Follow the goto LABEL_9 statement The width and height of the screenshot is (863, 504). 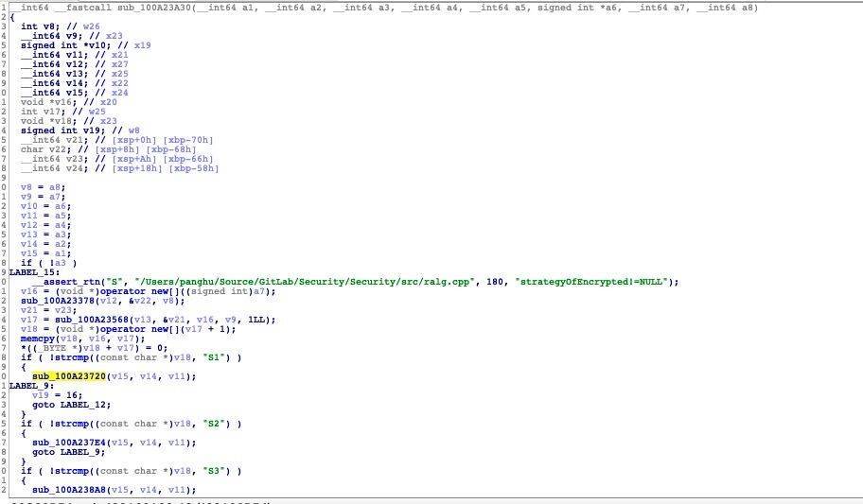pos(68,452)
